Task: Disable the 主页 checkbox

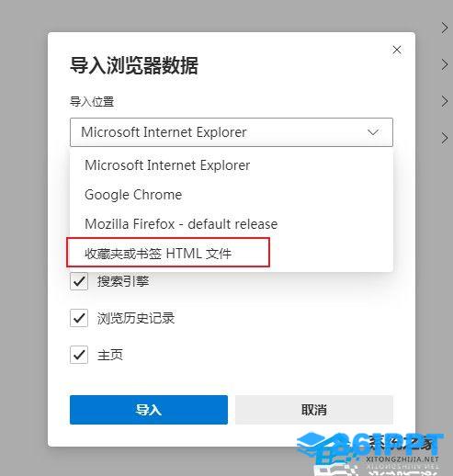Action: click(x=79, y=355)
